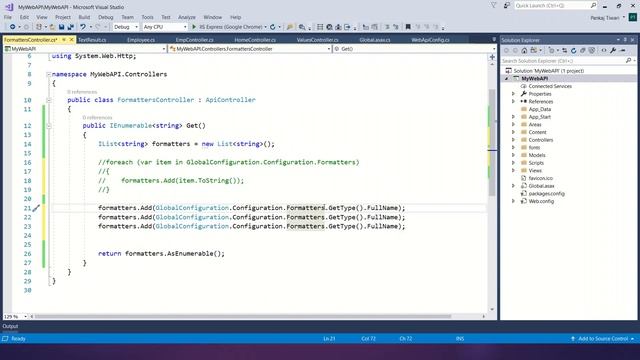Click the vertical scrollbar down arrow
The height and width of the screenshot is (360, 640).
click(x=492, y=309)
